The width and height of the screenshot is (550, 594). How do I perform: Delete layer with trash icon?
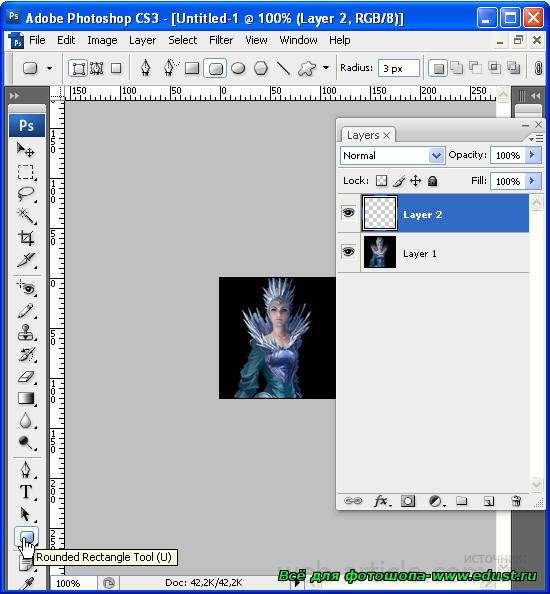pyautogui.click(x=516, y=501)
